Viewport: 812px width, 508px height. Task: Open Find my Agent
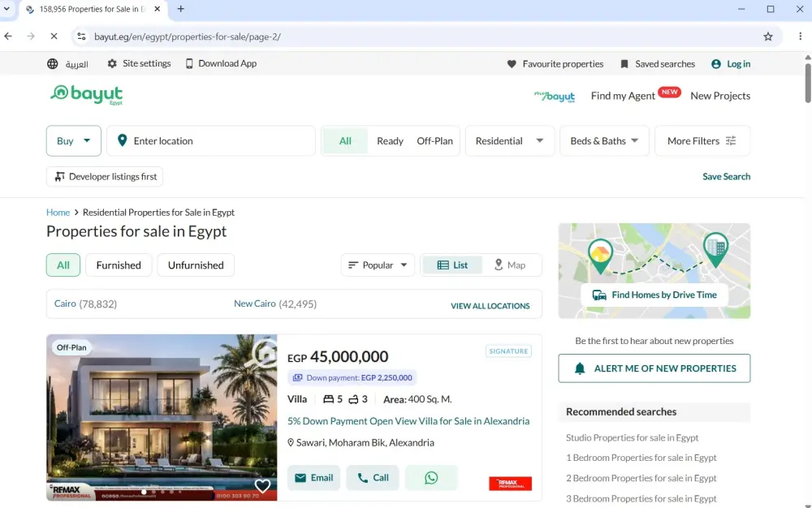pos(623,96)
